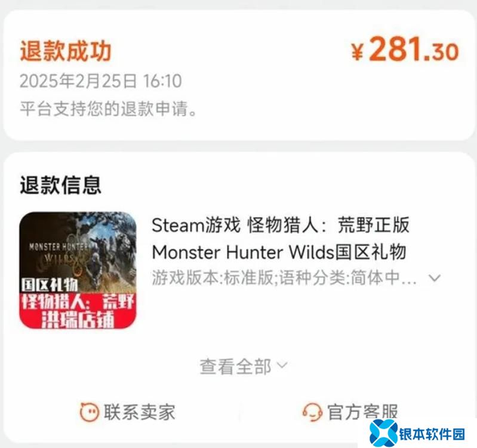This screenshot has height=448, width=477.
Task: Click the refund amount 281.30
Action: point(414,49)
